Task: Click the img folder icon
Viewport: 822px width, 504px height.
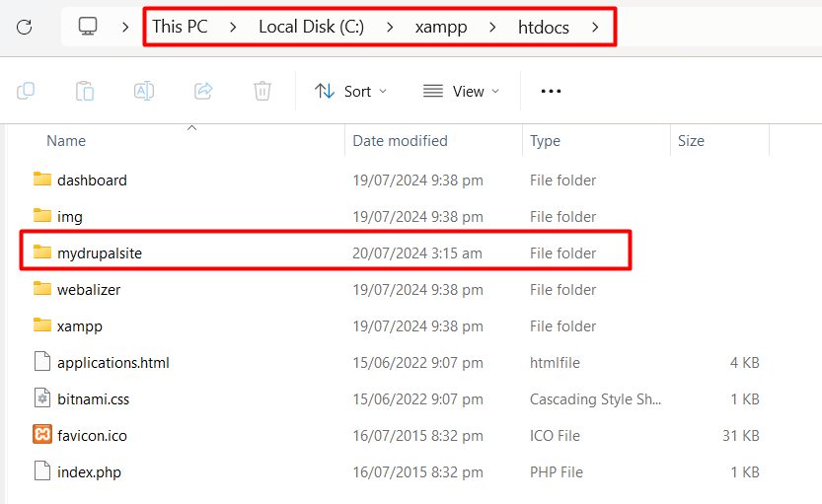Action: [x=42, y=215]
